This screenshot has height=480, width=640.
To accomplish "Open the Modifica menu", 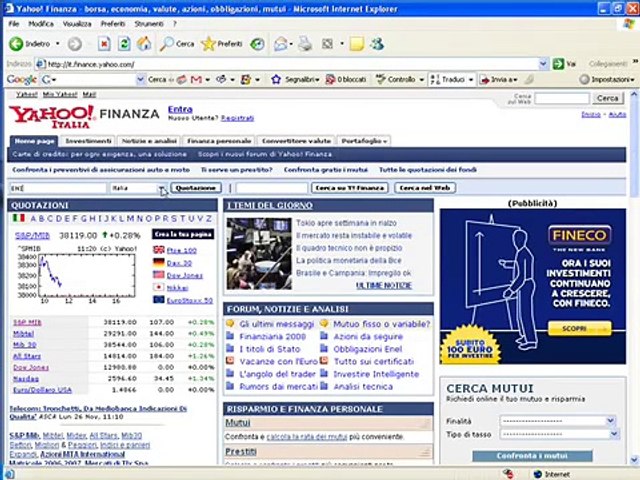I will (41, 24).
